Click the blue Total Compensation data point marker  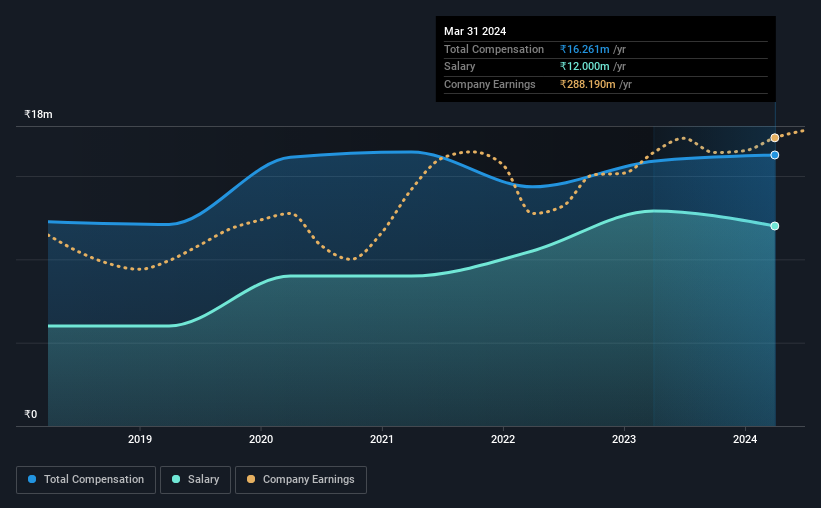pyautogui.click(x=774, y=155)
